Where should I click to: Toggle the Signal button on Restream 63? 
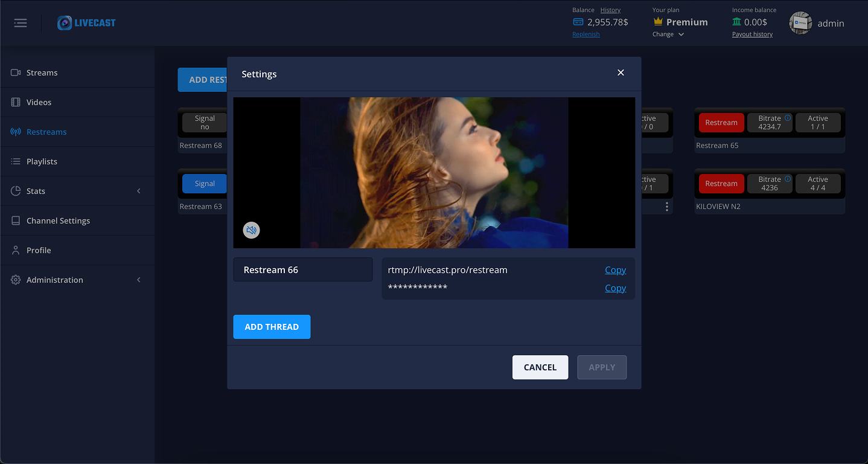(x=204, y=183)
